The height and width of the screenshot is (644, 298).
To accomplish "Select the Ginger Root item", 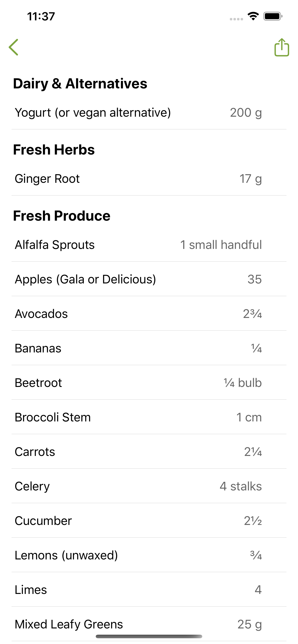I will click(149, 179).
